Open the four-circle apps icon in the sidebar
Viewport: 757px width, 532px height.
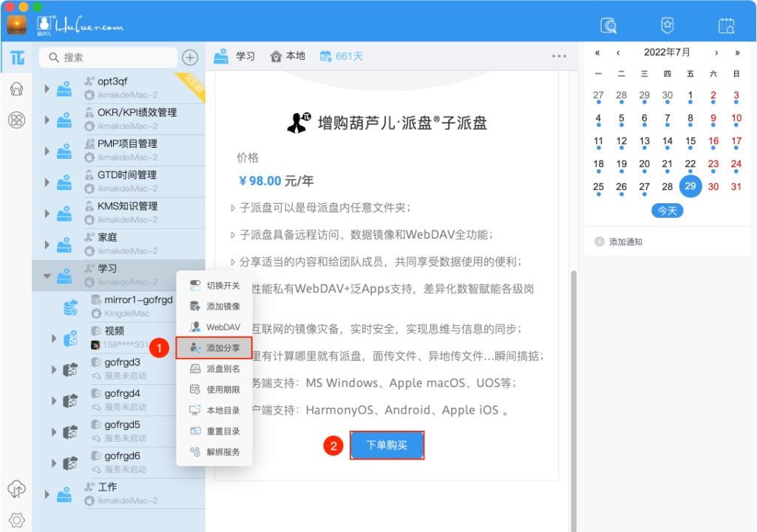click(17, 120)
